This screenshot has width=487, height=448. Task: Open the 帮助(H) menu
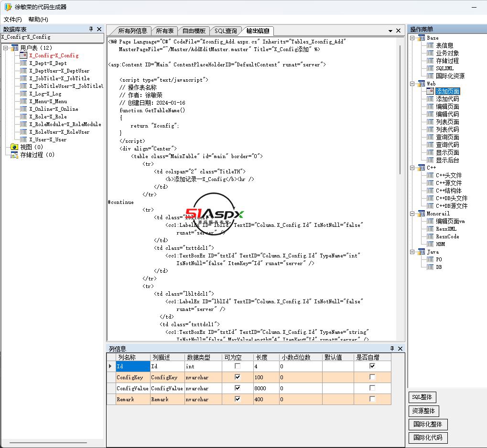pyautogui.click(x=38, y=19)
